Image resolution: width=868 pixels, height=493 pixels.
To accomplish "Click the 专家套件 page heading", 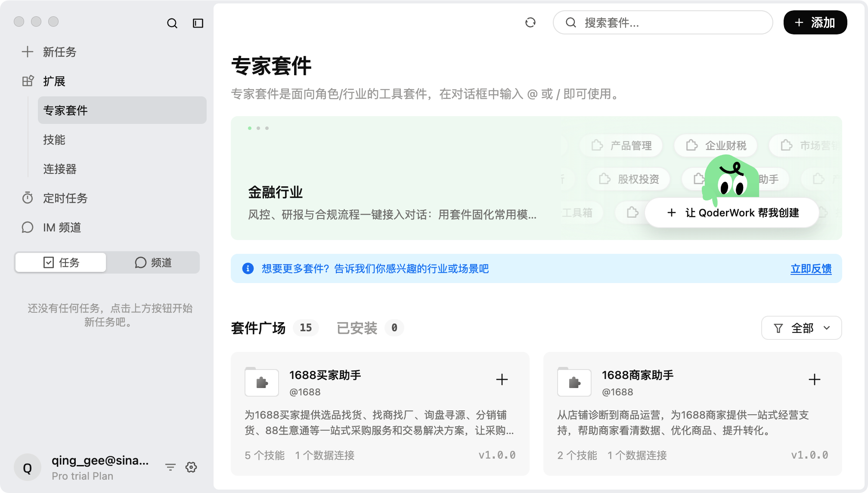I will click(x=271, y=66).
